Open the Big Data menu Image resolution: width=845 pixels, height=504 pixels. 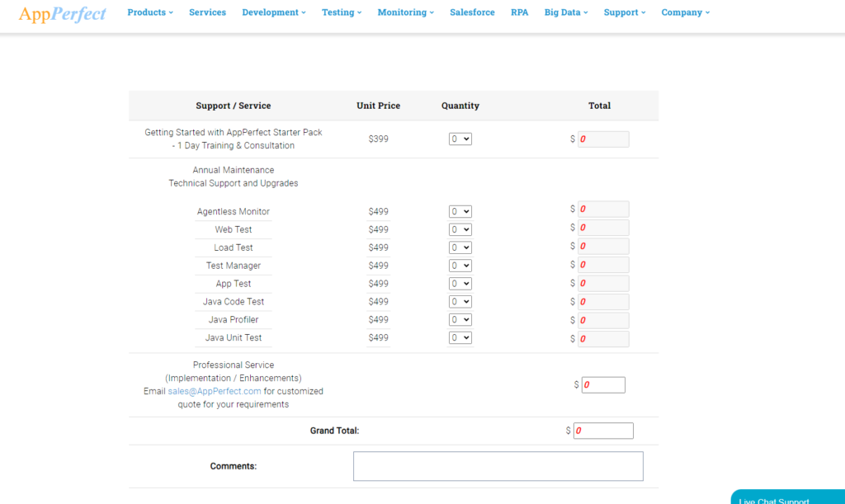pos(566,12)
